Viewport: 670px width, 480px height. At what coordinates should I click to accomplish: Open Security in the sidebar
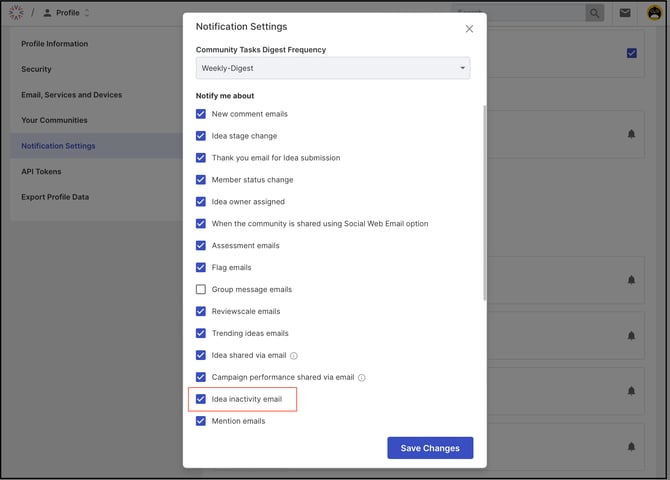(x=37, y=69)
